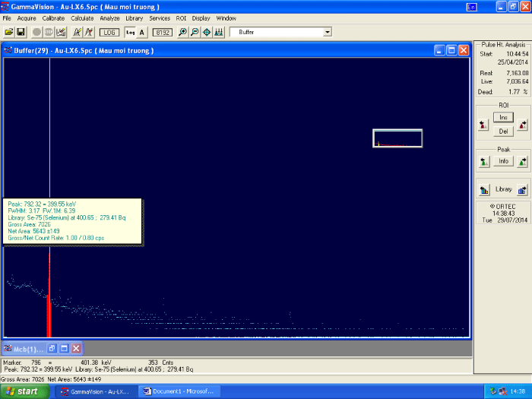This screenshot has height=399, width=532.
Task: Open the ROI menu
Action: [181, 18]
